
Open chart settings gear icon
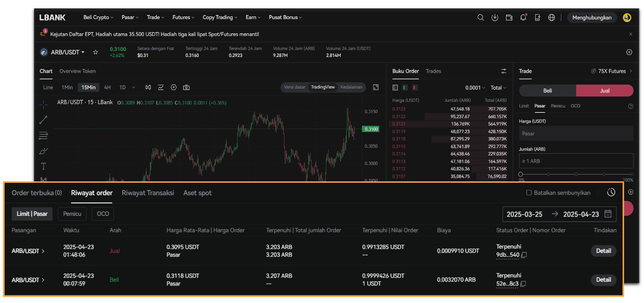(x=173, y=87)
